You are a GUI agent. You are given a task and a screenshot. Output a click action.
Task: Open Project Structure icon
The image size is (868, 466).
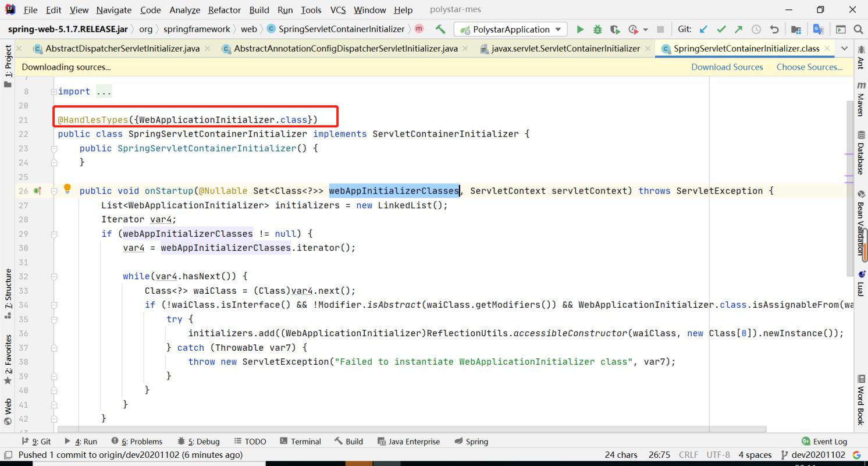[796, 29]
